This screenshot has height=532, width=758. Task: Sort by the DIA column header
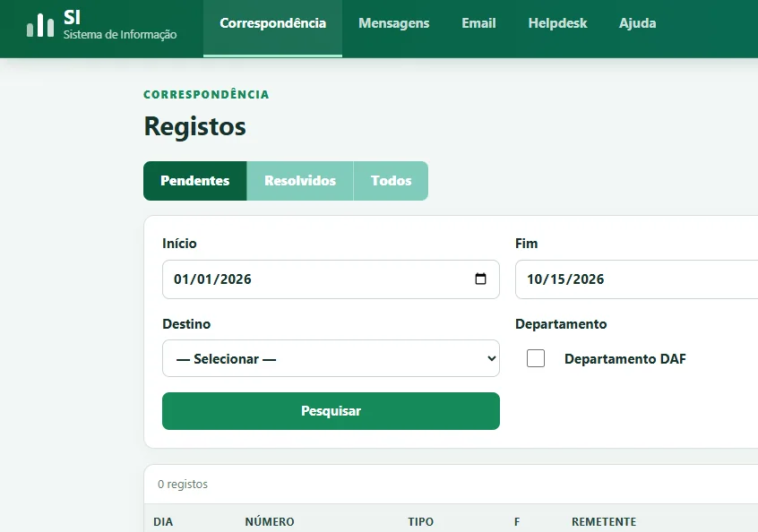(x=163, y=522)
